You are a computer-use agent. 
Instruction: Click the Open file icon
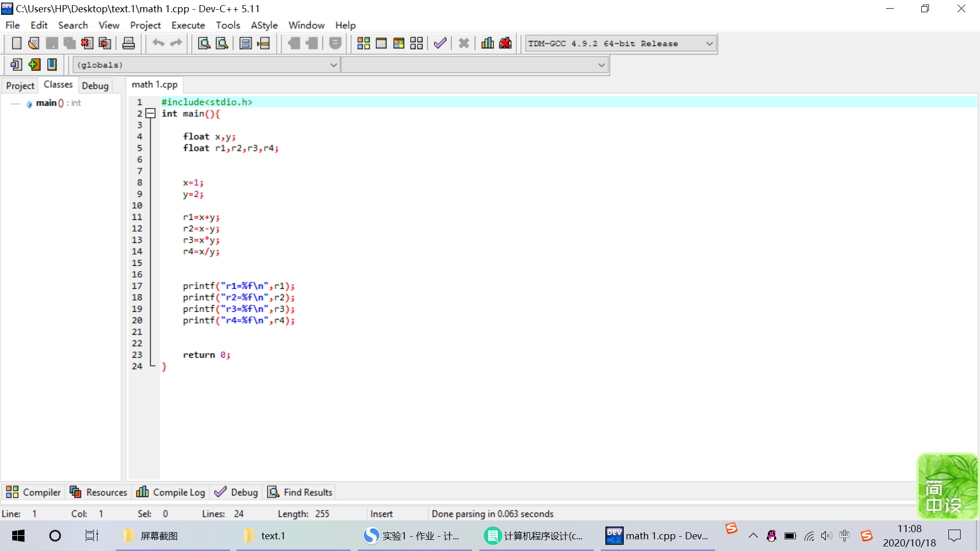click(x=34, y=43)
